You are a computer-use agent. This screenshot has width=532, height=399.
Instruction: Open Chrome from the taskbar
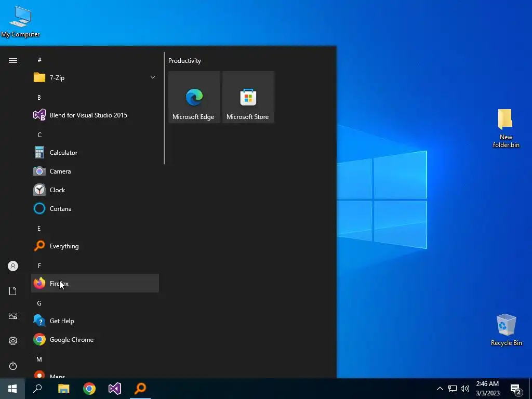click(89, 389)
